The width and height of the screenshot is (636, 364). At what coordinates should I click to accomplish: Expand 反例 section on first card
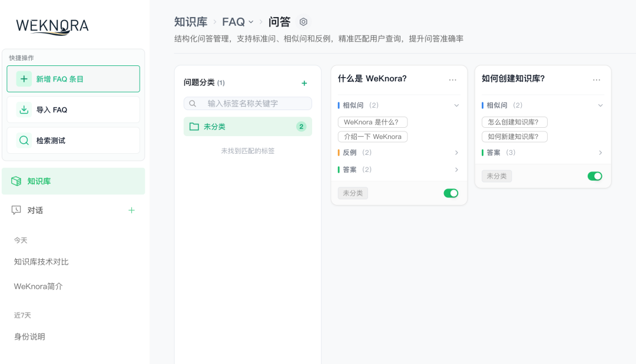[x=457, y=152]
